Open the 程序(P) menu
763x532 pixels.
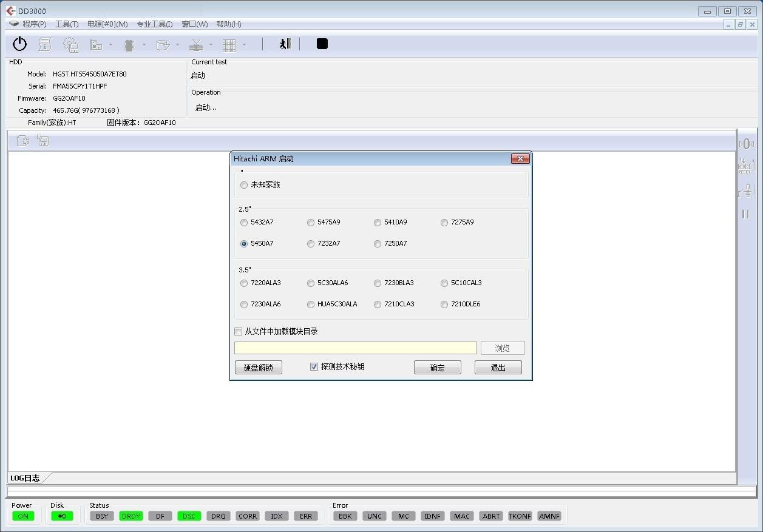35,24
